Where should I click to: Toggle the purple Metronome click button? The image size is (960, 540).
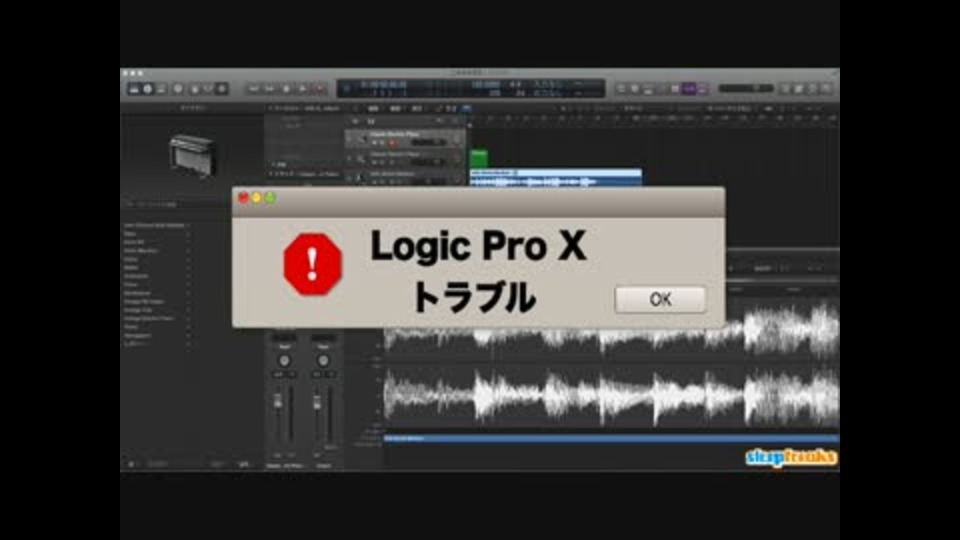coord(702,89)
